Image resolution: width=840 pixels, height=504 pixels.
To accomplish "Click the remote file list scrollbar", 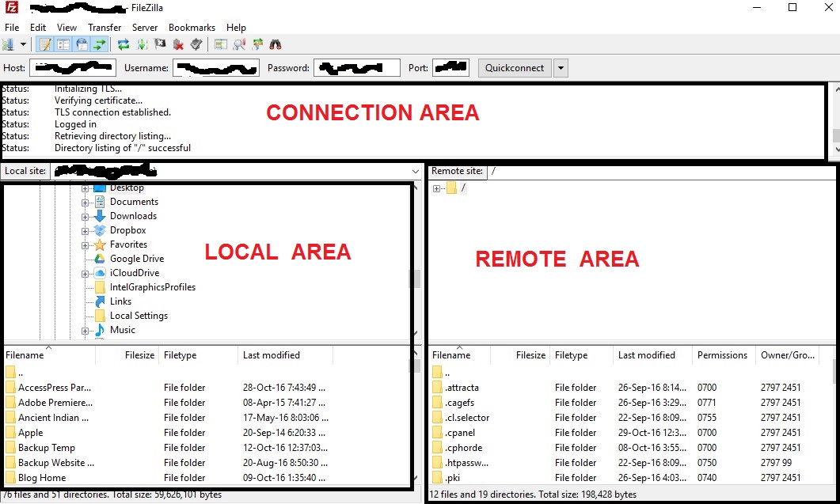I will click(836, 371).
